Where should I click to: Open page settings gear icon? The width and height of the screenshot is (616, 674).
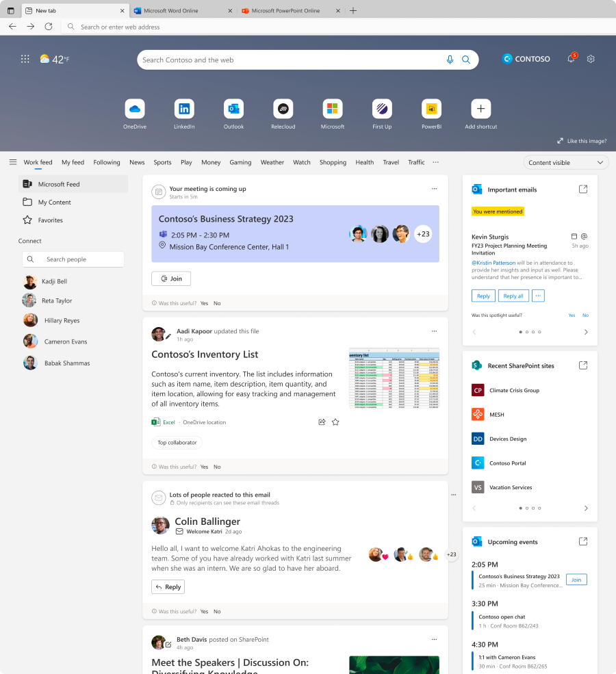591,59
